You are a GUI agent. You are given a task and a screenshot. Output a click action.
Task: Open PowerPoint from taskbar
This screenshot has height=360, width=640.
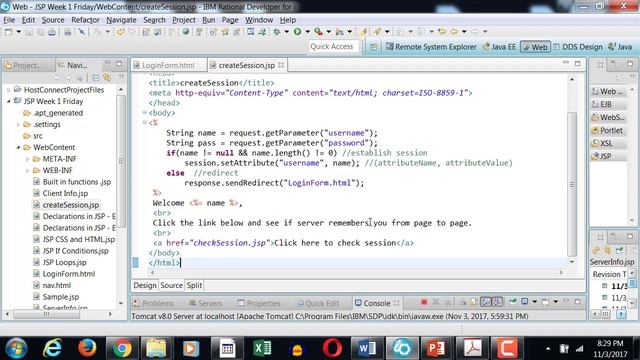point(436,348)
